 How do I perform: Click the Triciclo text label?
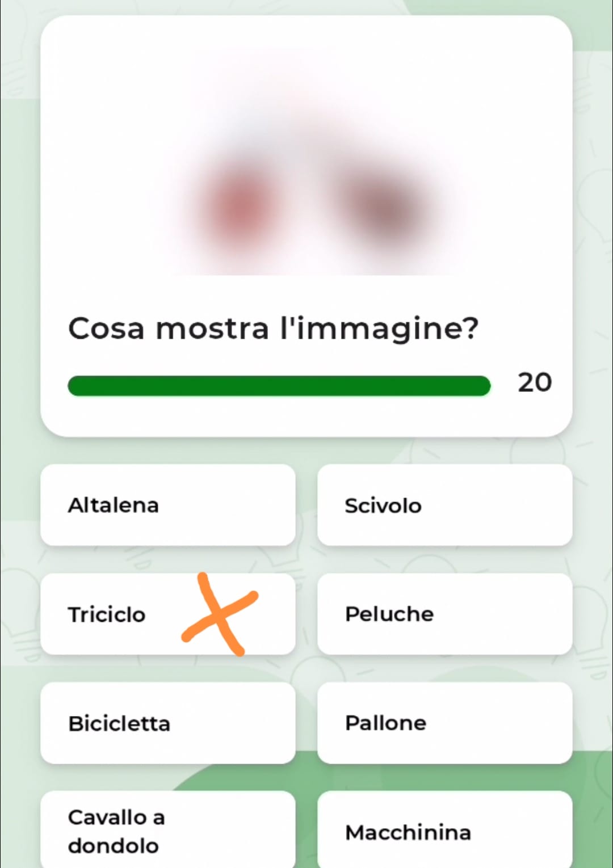click(107, 614)
